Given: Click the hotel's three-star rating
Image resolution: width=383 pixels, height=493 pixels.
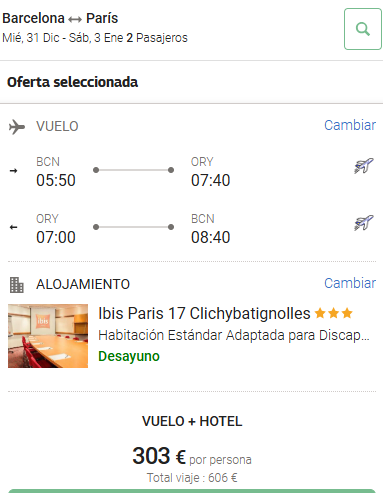Looking at the screenshot, I should click(334, 313).
